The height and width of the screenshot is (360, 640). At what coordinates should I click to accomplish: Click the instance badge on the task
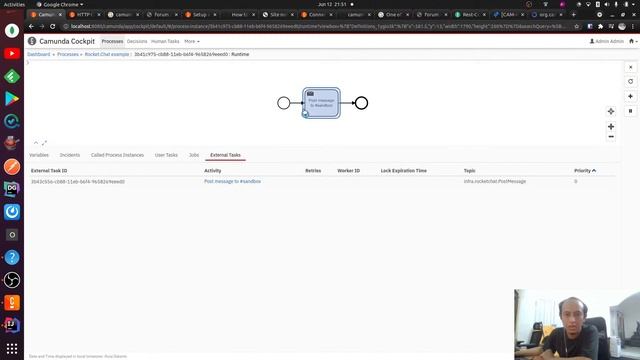tap(305, 114)
